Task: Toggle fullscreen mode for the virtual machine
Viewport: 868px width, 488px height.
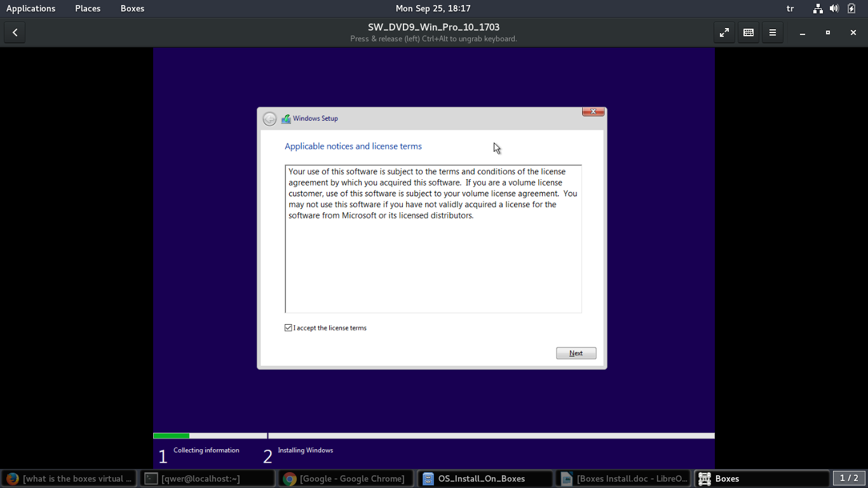Action: coord(724,32)
